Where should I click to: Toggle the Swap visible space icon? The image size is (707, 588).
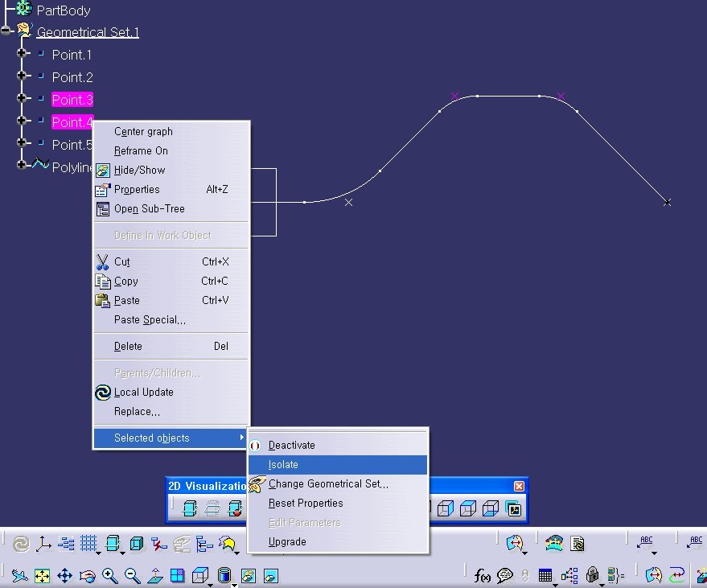tap(271, 576)
